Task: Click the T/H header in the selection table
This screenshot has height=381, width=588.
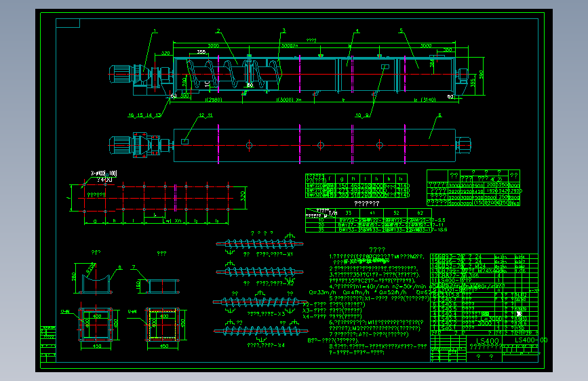Action: pos(332,213)
